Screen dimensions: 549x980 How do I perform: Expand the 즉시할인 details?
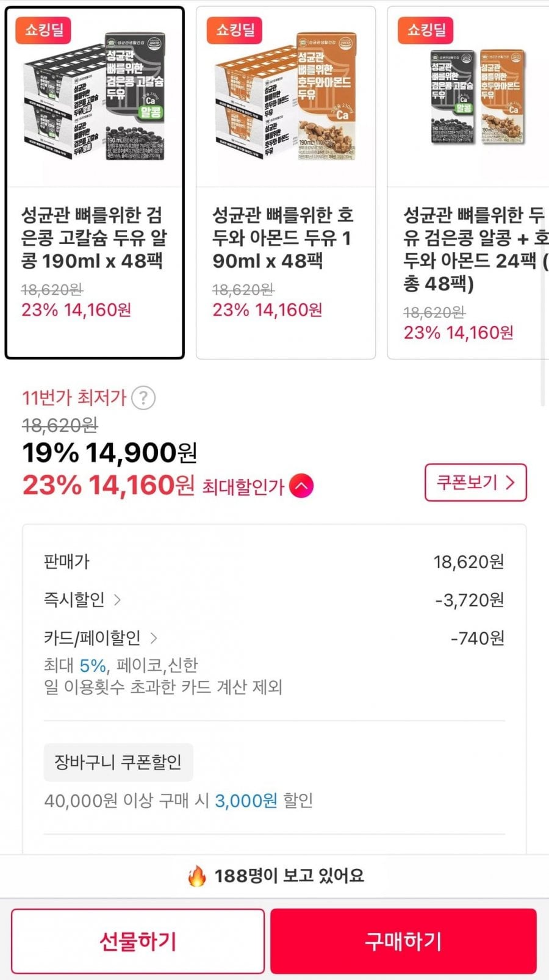click(82, 600)
